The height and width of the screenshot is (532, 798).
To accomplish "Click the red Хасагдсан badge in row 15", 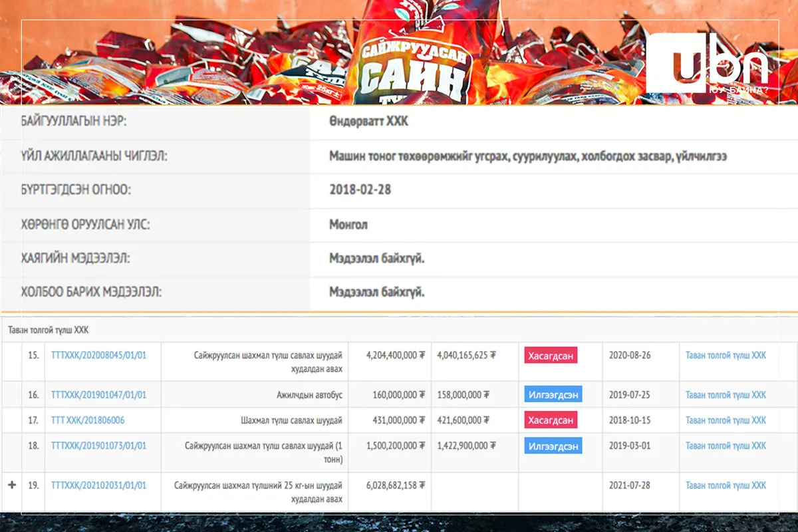I will (551, 355).
